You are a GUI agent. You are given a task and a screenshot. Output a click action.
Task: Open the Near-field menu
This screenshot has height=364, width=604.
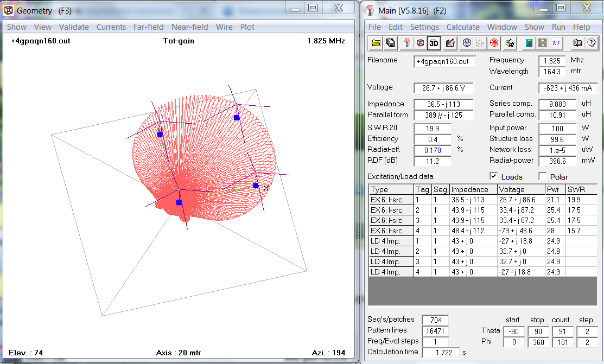[189, 27]
